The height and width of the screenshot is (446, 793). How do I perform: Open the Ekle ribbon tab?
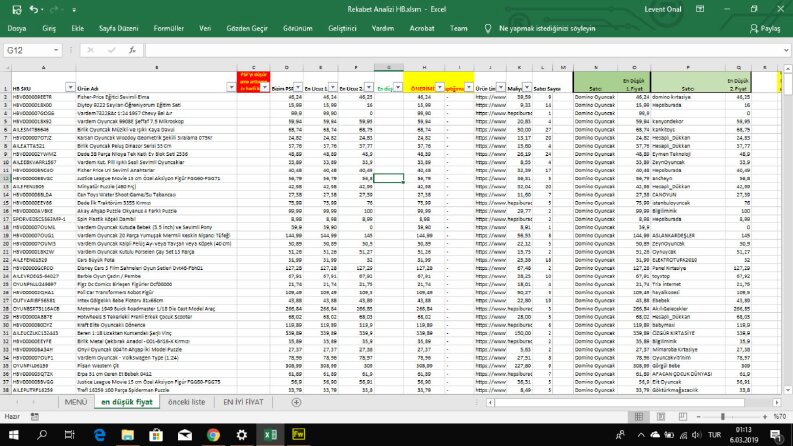coord(77,28)
